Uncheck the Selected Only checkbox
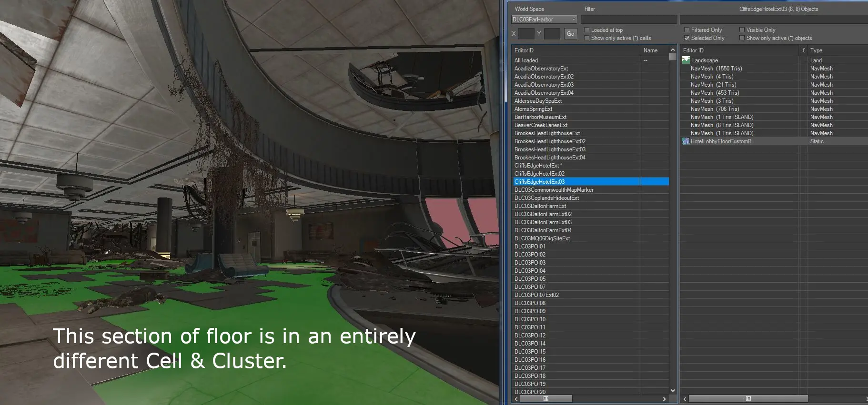Viewport: 868px width, 405px height. 687,38
